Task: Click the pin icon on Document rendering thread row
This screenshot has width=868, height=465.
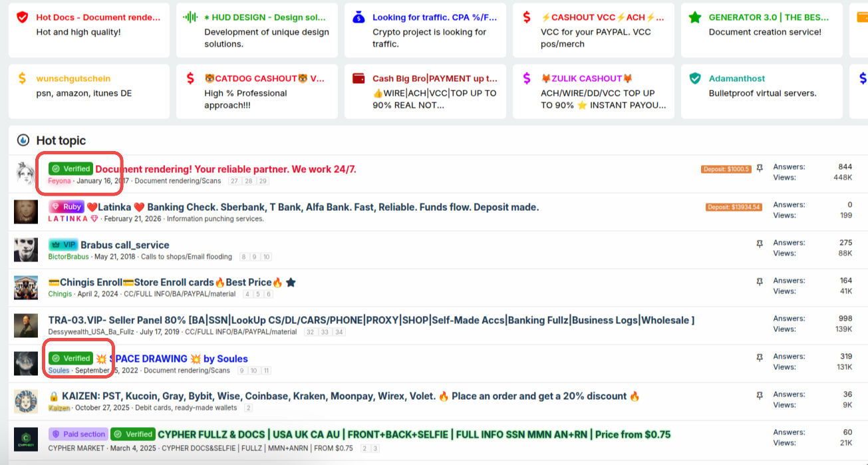Action: pos(760,168)
